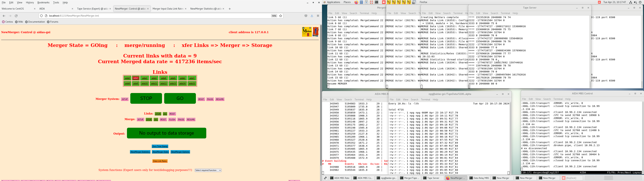Open the Centos bookmark link
644x181 pixels.
point(8,22)
